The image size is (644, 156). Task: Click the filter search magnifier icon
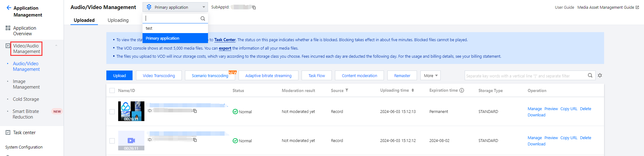[x=590, y=76]
